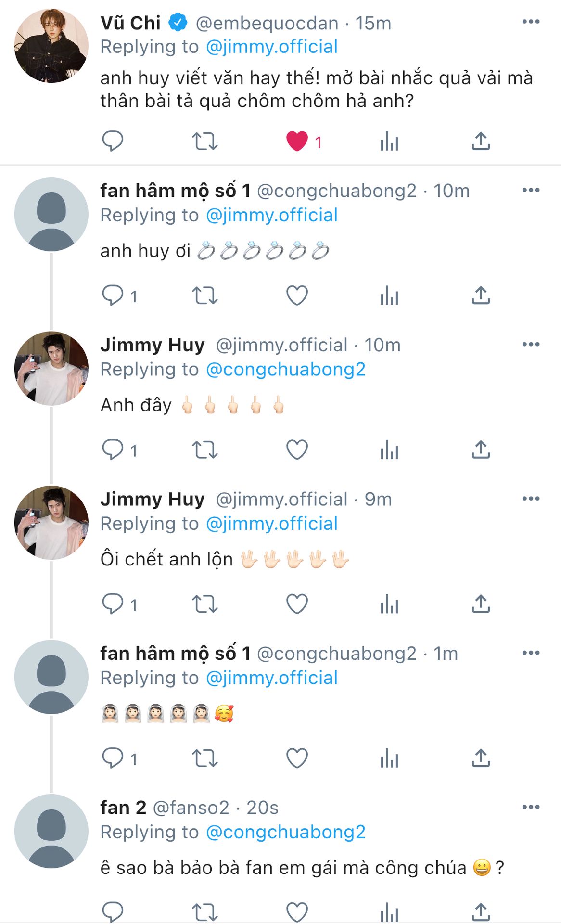Reply to Vũ Chi's tweet

coord(113,141)
